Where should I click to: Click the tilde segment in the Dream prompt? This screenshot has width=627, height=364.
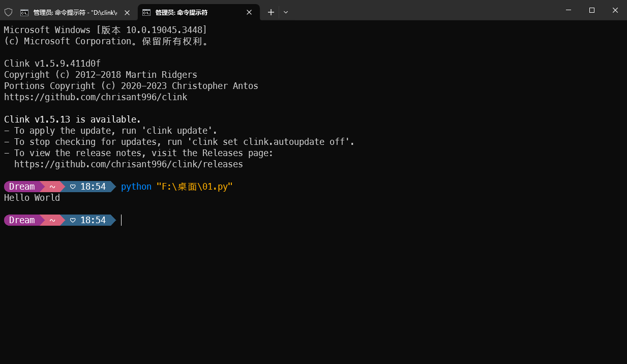coord(51,220)
